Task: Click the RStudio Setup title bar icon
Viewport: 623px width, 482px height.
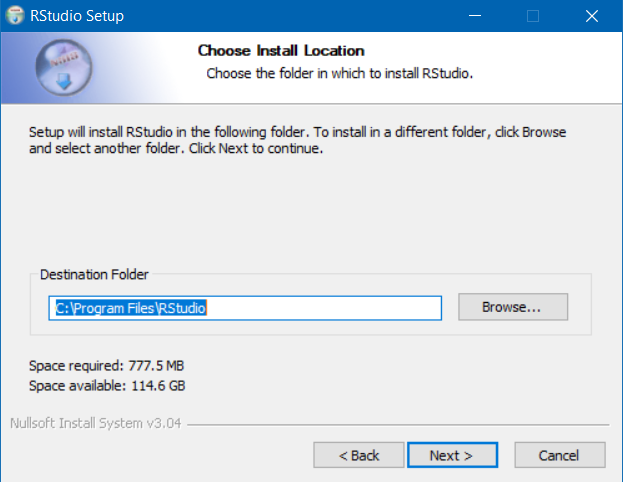Action: (15, 15)
